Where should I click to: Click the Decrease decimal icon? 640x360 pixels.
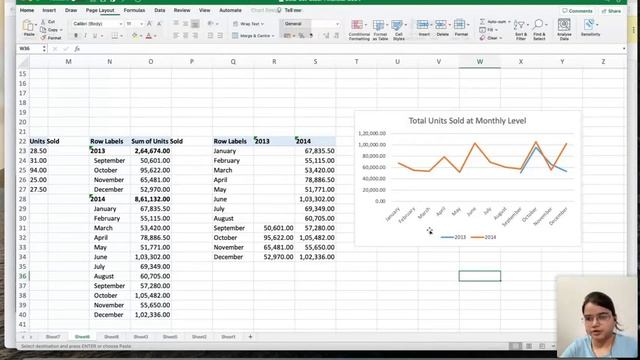(x=336, y=36)
